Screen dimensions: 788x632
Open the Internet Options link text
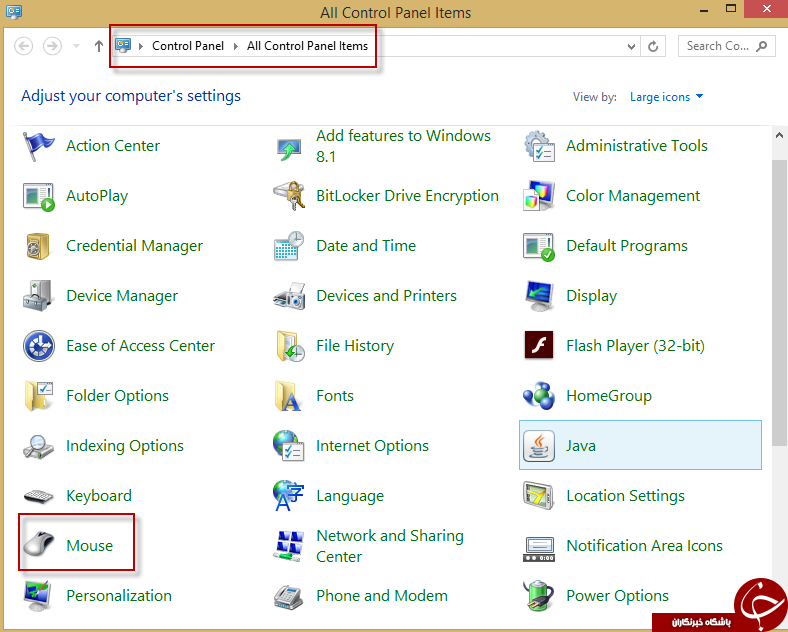[372, 446]
